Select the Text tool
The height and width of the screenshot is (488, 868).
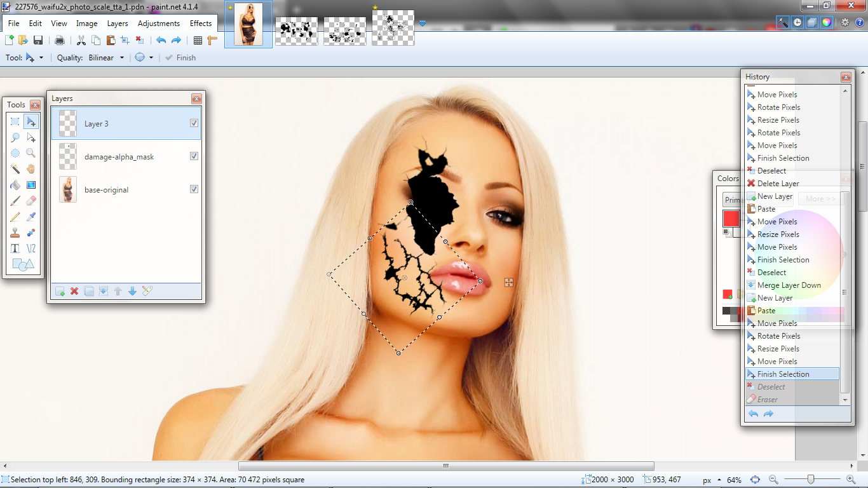pyautogui.click(x=15, y=248)
